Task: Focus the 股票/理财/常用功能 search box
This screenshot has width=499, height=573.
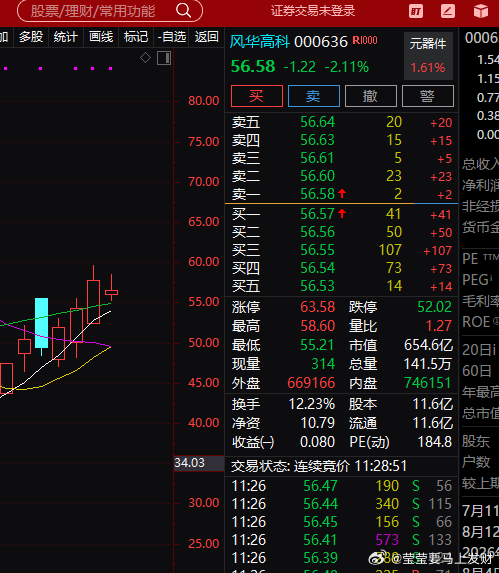Action: point(110,11)
